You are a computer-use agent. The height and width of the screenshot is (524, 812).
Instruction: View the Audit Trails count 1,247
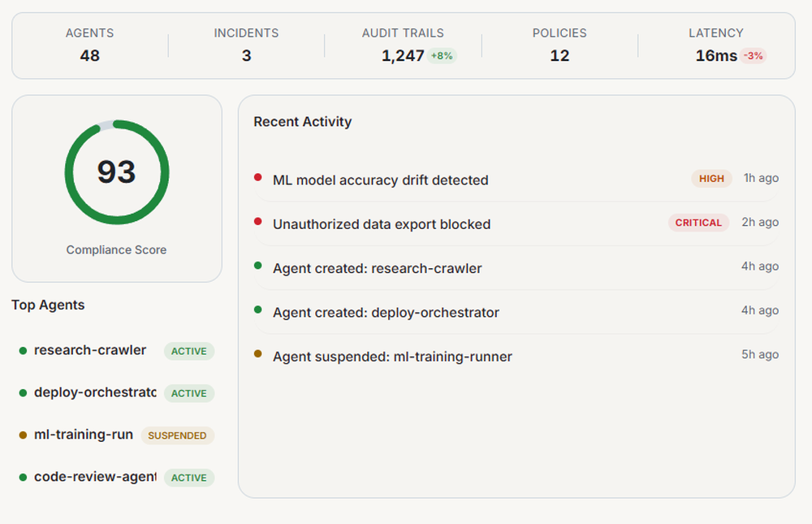pos(403,55)
